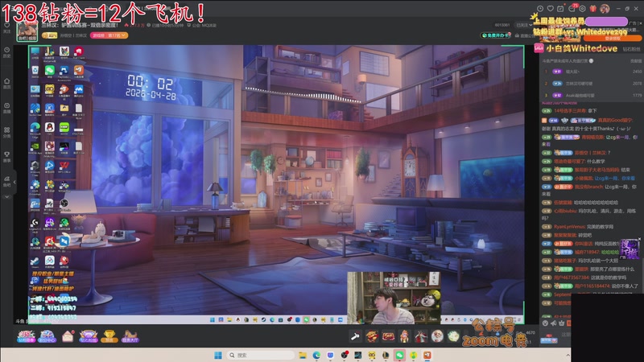This screenshot has width=644, height=362.
Task: Open 直播 live section in left sidebar
Action: tap(6, 108)
